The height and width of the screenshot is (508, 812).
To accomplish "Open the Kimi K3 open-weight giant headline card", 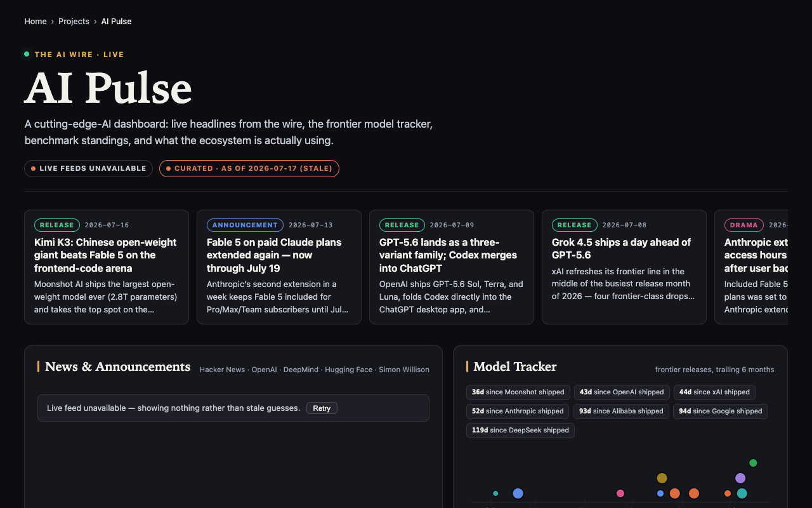I will pyautogui.click(x=107, y=267).
